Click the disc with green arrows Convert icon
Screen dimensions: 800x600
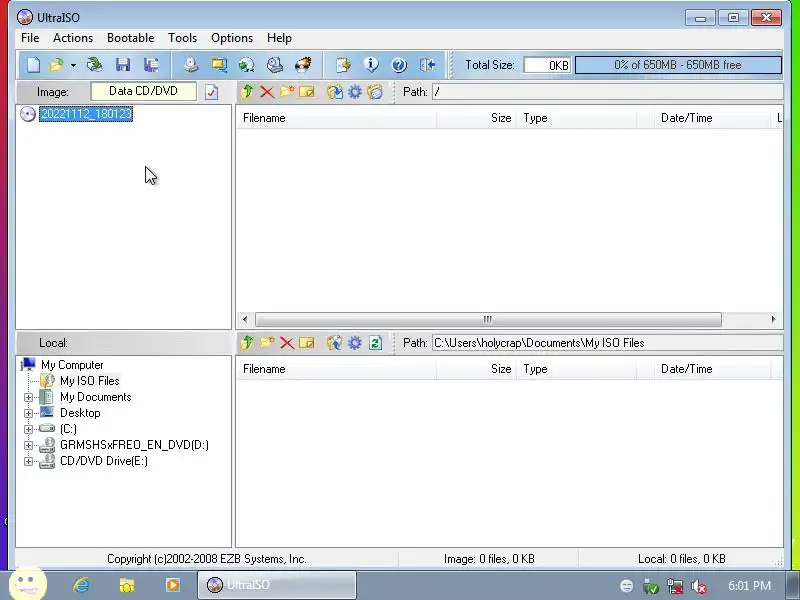coord(246,65)
